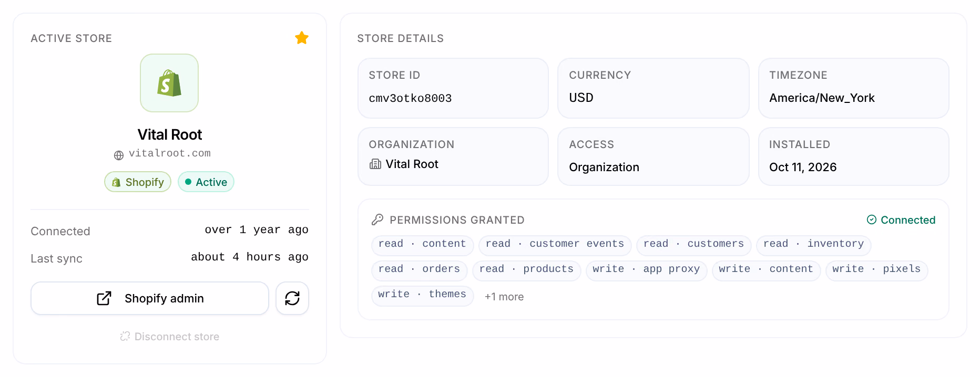
Task: Click the refresh sync icon button
Action: pyautogui.click(x=292, y=298)
